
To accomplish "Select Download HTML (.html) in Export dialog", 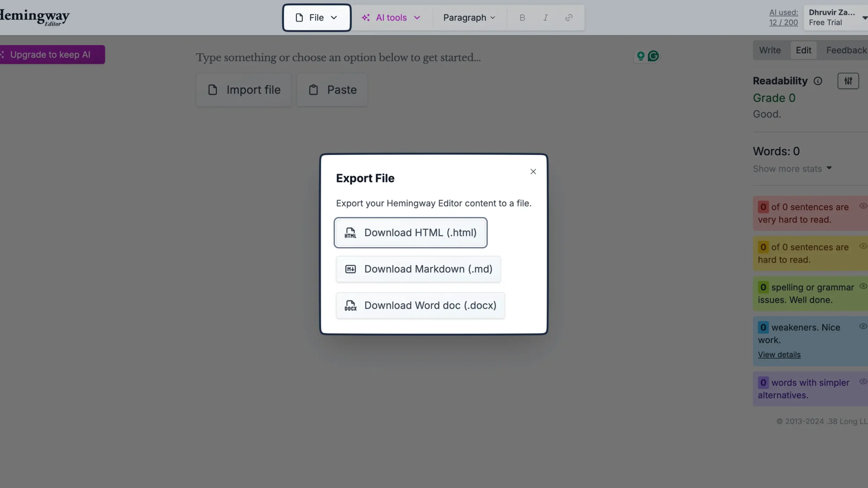I will [410, 233].
